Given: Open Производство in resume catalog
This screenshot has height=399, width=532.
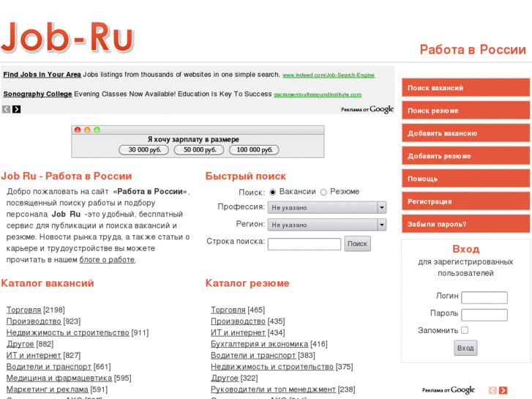Looking at the screenshot, I should click(x=238, y=321).
